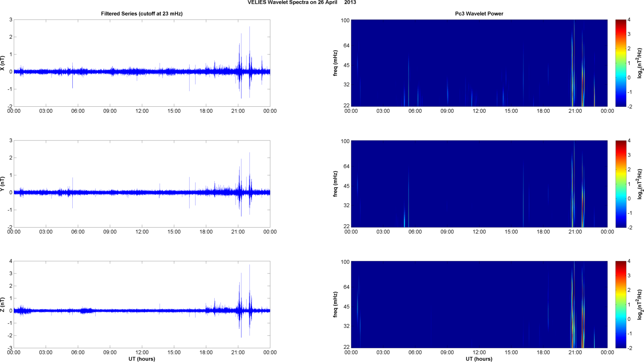Screen dimensions: 644x362
Task: Click the Z component filtered time series plot
Action: (x=142, y=305)
